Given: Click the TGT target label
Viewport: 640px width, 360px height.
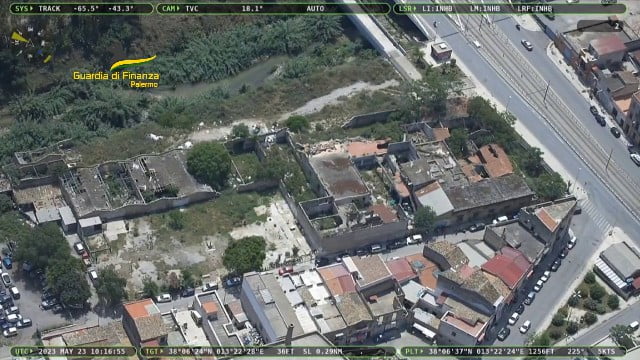Looking at the screenshot, I should pos(152,351).
